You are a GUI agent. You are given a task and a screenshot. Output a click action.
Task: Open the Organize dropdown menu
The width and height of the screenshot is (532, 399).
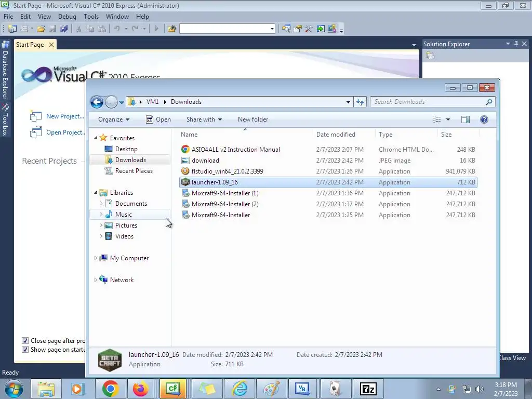pyautogui.click(x=114, y=119)
